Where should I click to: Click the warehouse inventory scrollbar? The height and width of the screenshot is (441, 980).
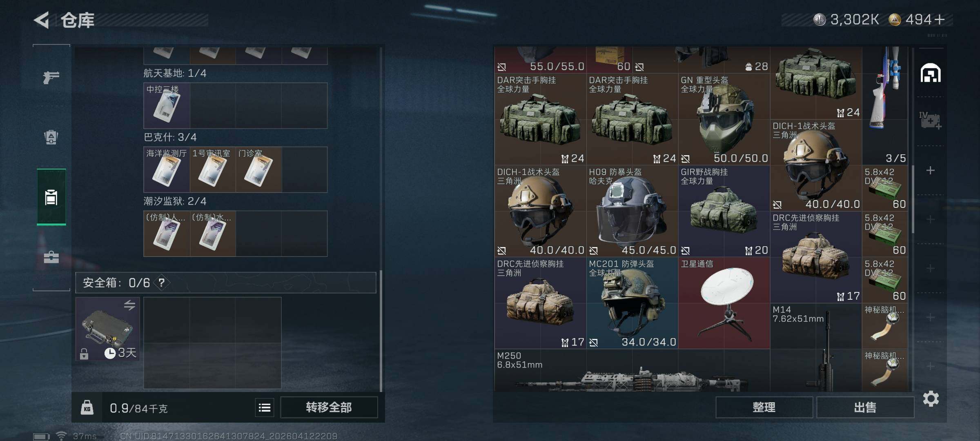point(913,199)
